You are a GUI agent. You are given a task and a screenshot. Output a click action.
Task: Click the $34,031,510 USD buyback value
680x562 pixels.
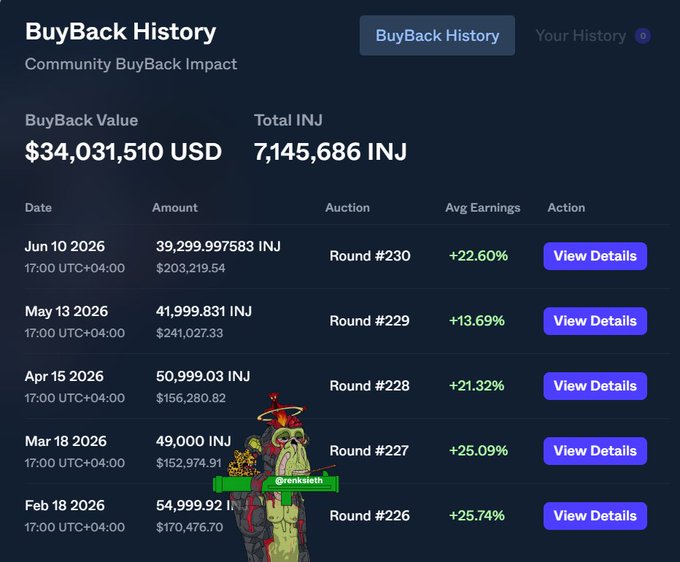(124, 152)
